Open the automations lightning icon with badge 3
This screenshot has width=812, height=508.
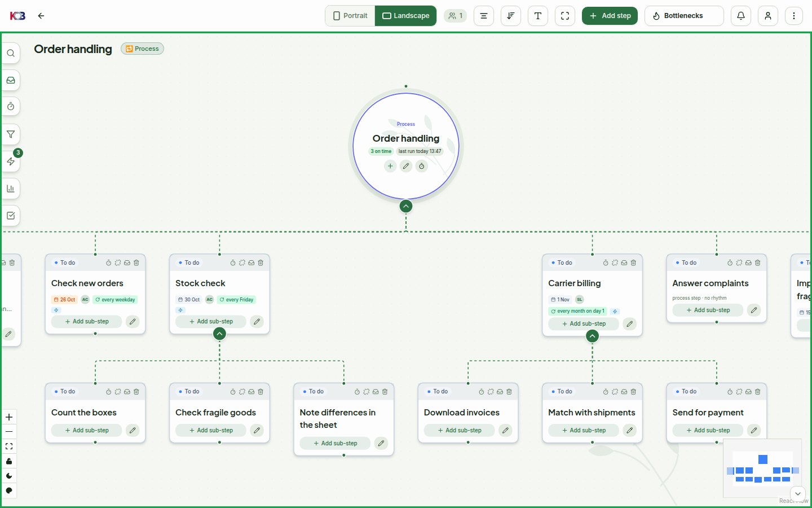click(11, 161)
